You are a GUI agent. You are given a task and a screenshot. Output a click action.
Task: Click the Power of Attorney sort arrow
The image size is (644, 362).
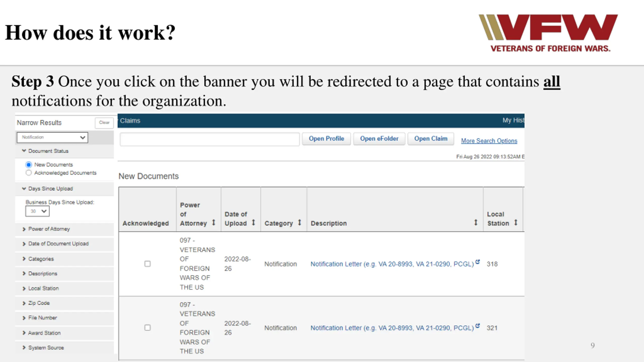[214, 222]
